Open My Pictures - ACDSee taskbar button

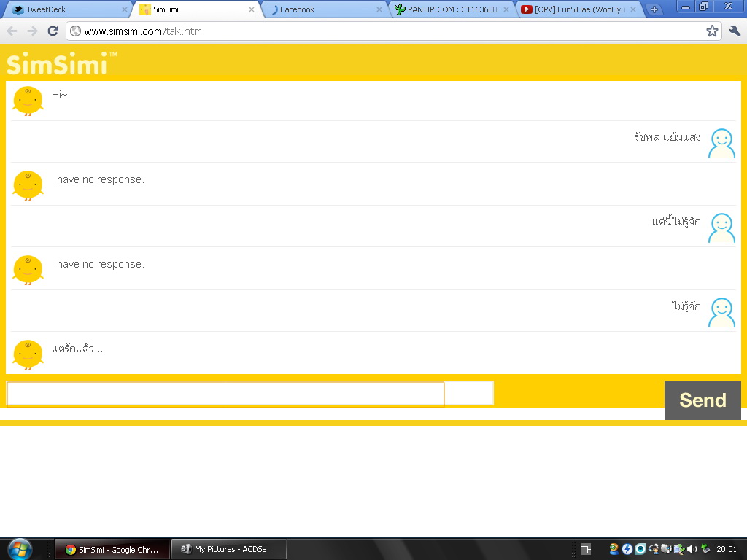click(228, 549)
